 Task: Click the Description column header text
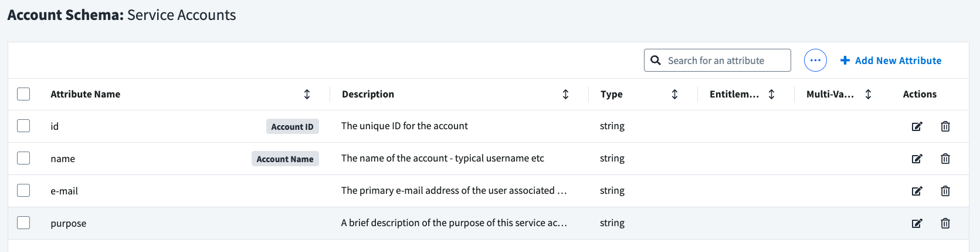(368, 94)
